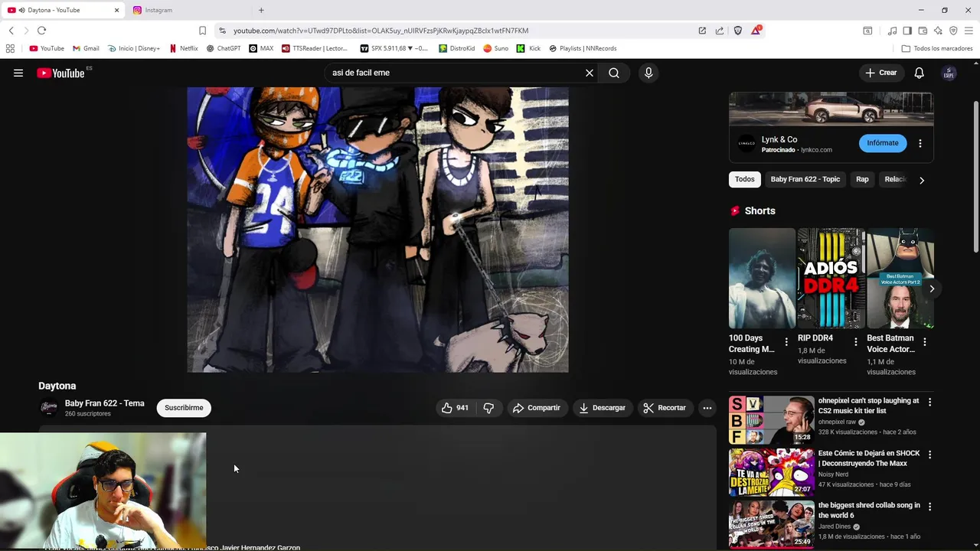Open the ADIÓS DDR4 short thumbnail

pos(831,278)
